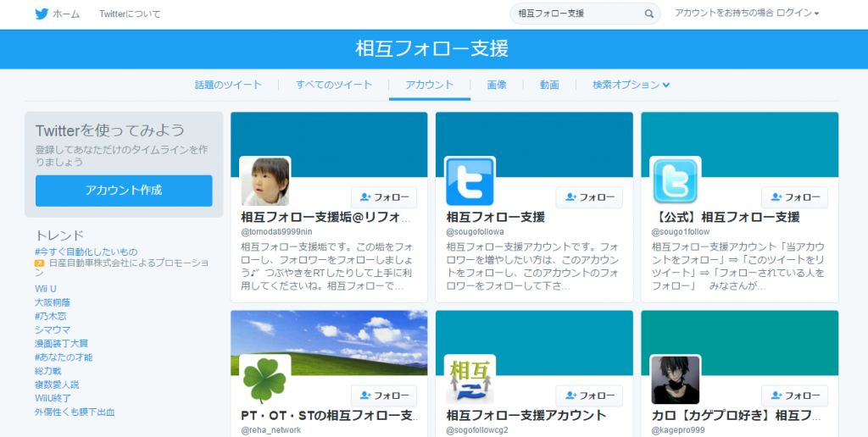Open 相互 avatar icon of @sogofollowcg2
868x437 pixels.
(x=470, y=380)
